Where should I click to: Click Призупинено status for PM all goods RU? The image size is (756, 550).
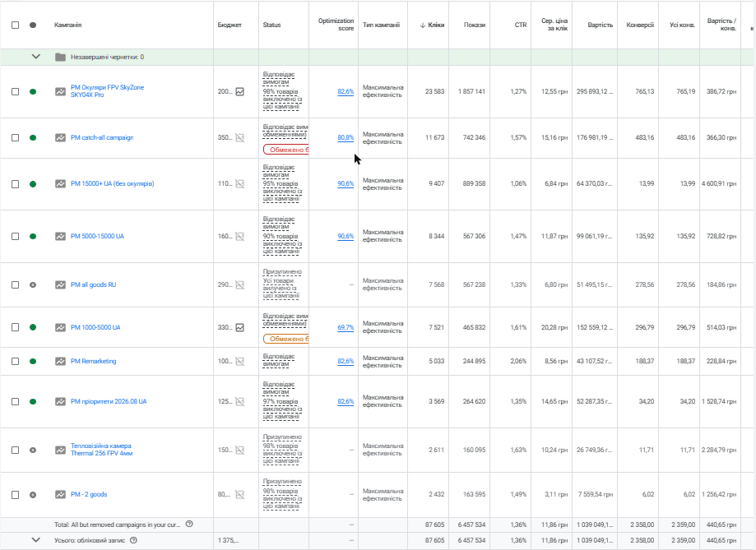click(282, 272)
